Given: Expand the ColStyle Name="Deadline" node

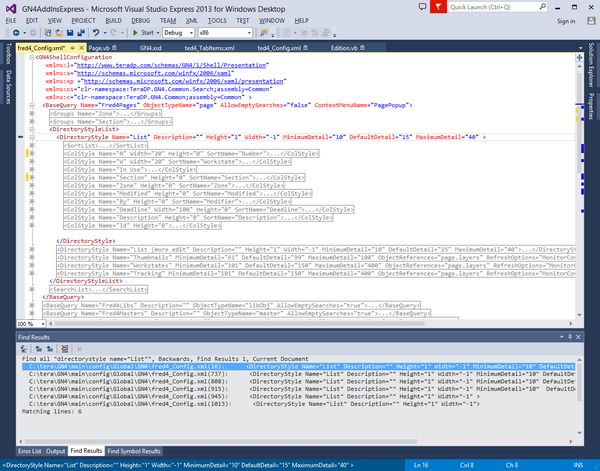Looking at the screenshot, I should pyautogui.click(x=32, y=209).
